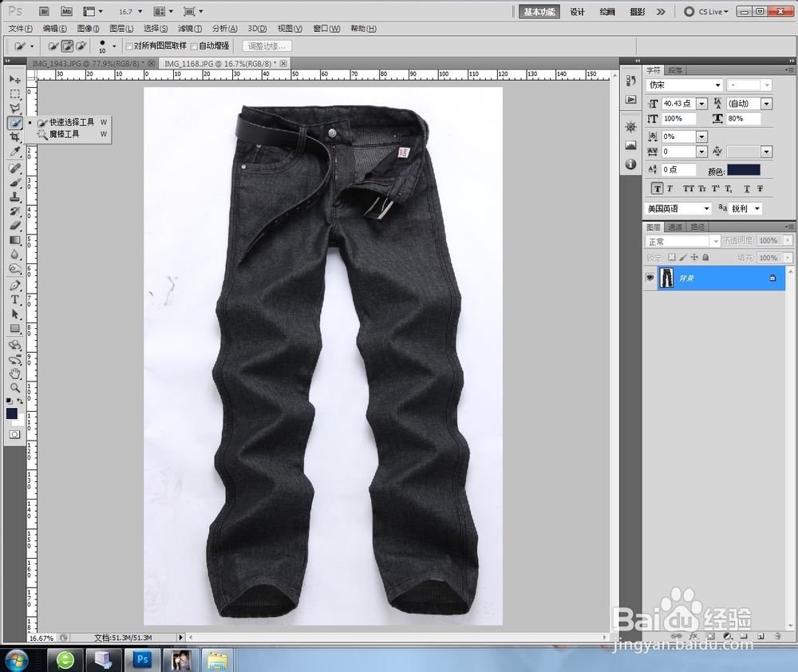Select the Blur tool
This screenshot has height=672, width=798.
point(14,255)
